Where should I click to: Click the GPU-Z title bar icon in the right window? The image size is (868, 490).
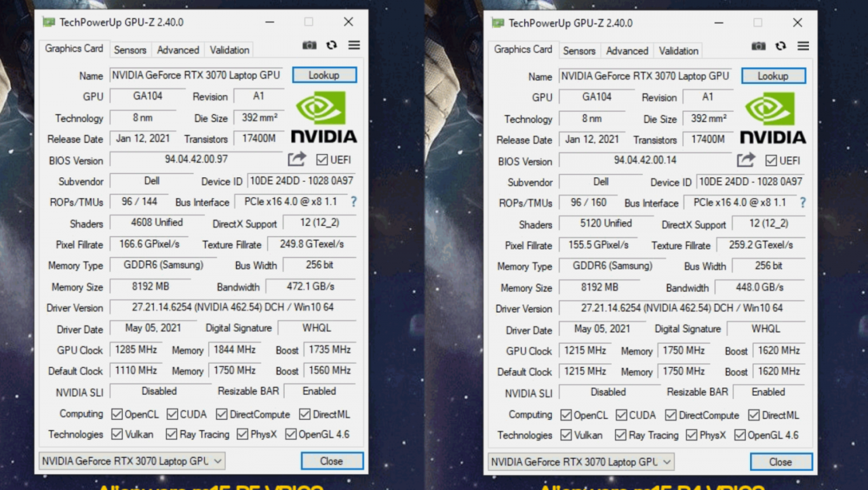pyautogui.click(x=498, y=22)
